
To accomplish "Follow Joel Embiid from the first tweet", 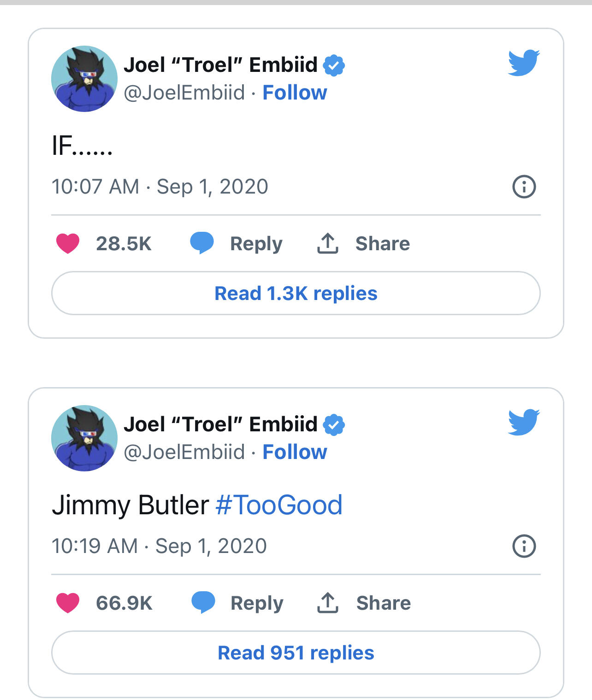I will point(295,93).
